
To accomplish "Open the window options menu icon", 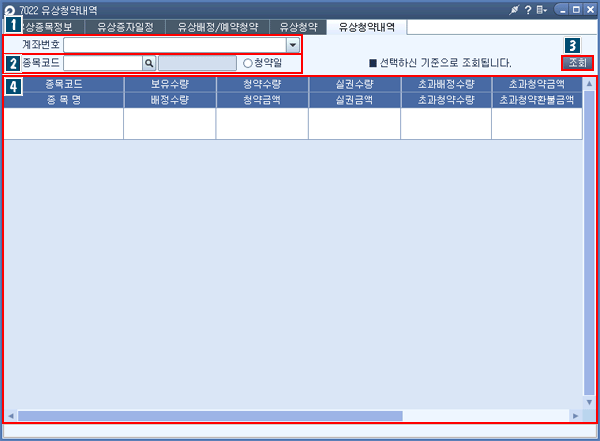I will pyautogui.click(x=541, y=10).
